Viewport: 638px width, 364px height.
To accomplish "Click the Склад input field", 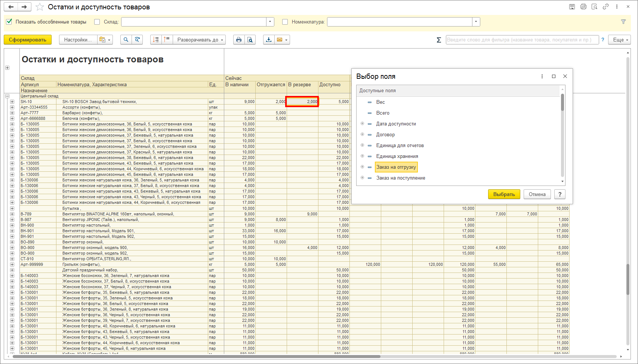I will [x=194, y=22].
